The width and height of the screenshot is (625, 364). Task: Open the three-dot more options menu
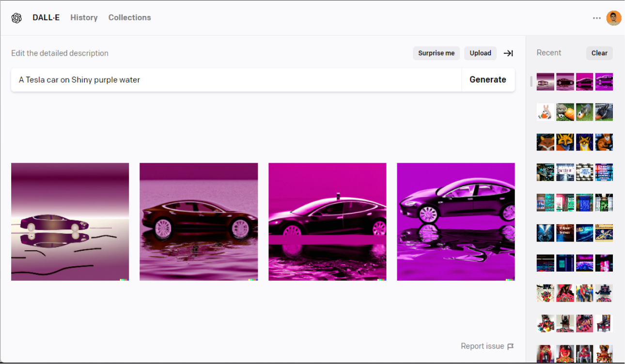click(x=597, y=18)
